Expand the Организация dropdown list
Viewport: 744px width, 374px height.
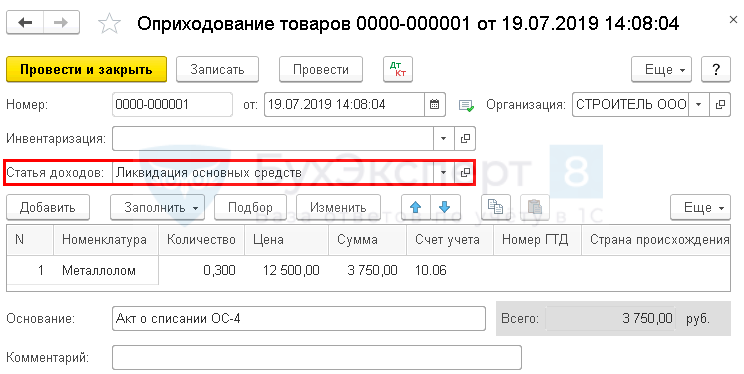coord(698,104)
